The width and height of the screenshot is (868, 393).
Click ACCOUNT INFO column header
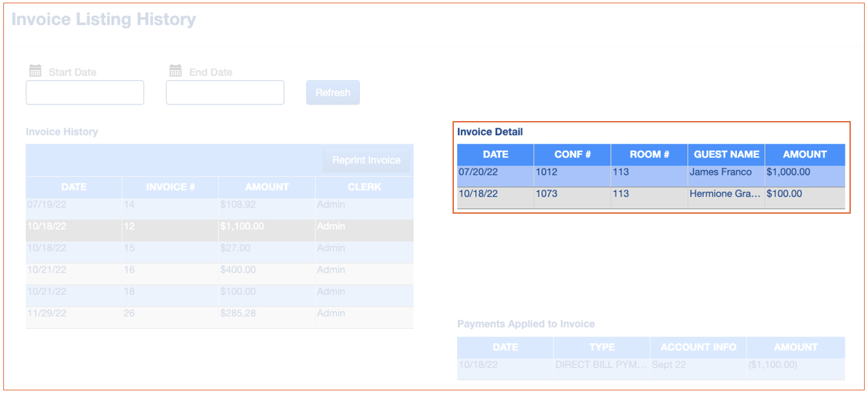[x=698, y=347]
